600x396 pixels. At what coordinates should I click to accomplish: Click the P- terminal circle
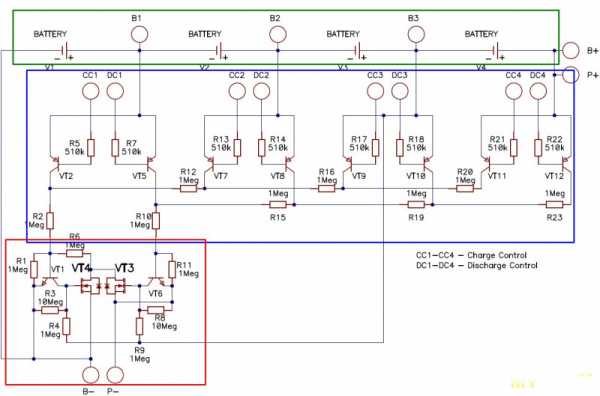pos(115,375)
